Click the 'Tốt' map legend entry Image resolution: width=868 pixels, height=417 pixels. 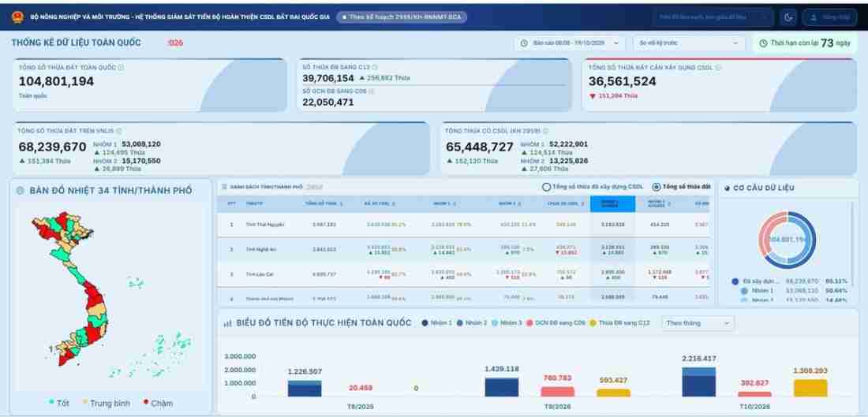tap(58, 403)
